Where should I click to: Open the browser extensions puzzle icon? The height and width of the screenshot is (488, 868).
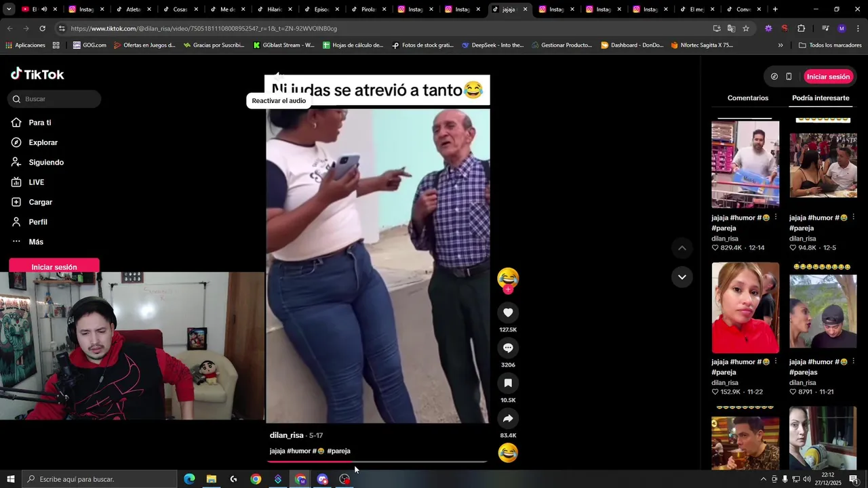point(801,28)
